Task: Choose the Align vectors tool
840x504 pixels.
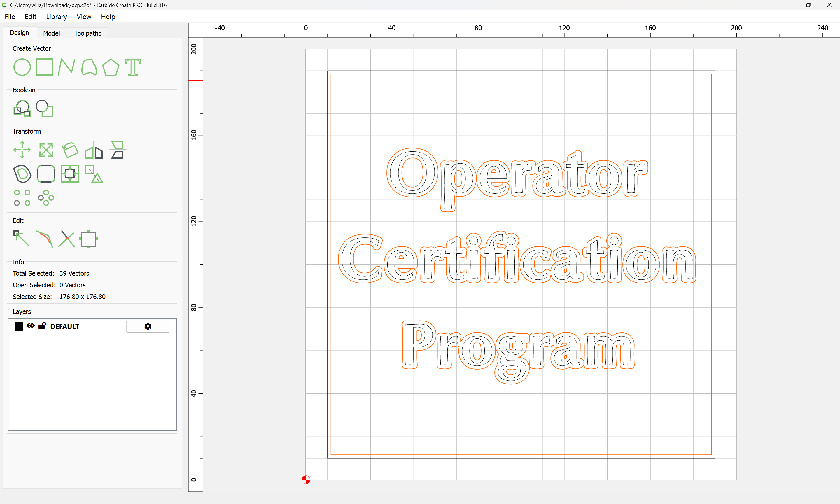Action: (118, 150)
